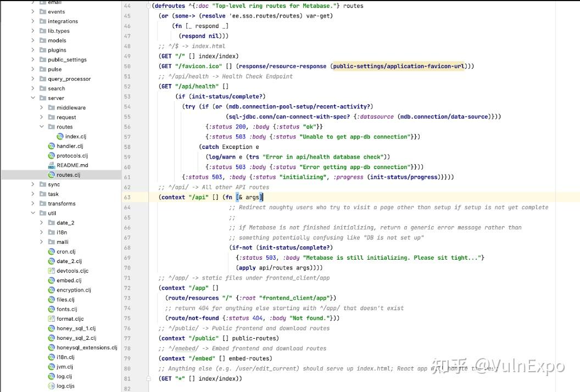Click the icon beside honeysql_extensions.clj

point(52,348)
